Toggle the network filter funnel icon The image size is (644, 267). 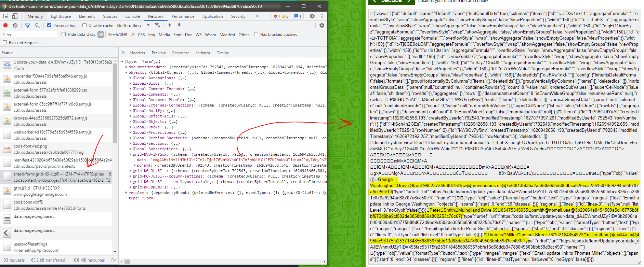(x=28, y=25)
